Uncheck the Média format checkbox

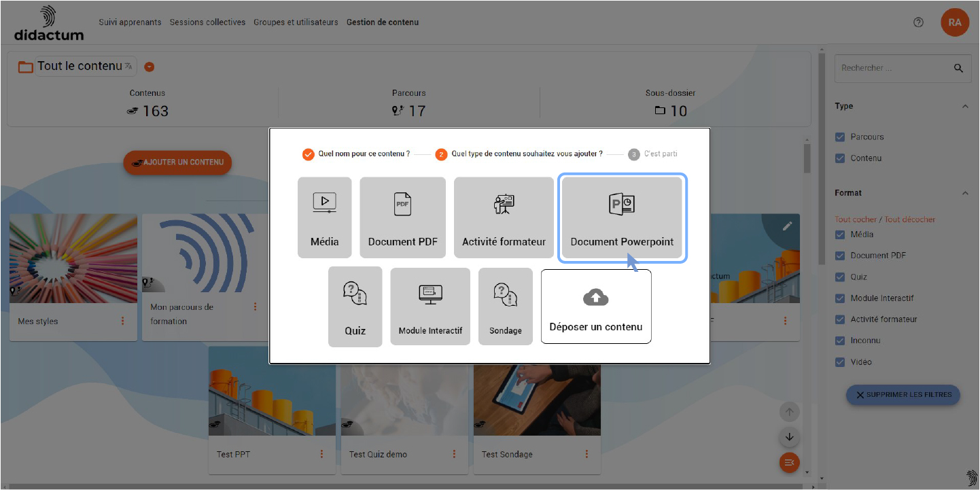[x=840, y=234]
